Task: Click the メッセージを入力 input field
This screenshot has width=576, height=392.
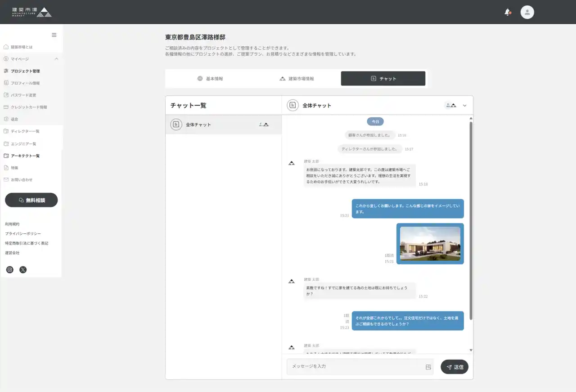Action: pyautogui.click(x=355, y=367)
